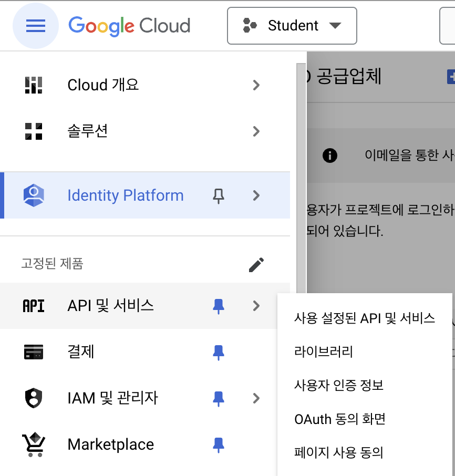Click the Cloud 개요 dashboard icon
The width and height of the screenshot is (455, 476).
pyautogui.click(x=34, y=85)
